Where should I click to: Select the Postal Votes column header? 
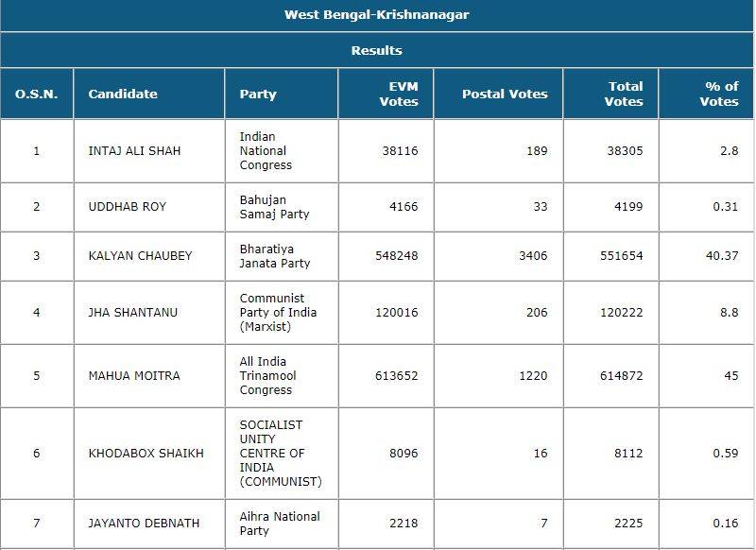coord(505,94)
